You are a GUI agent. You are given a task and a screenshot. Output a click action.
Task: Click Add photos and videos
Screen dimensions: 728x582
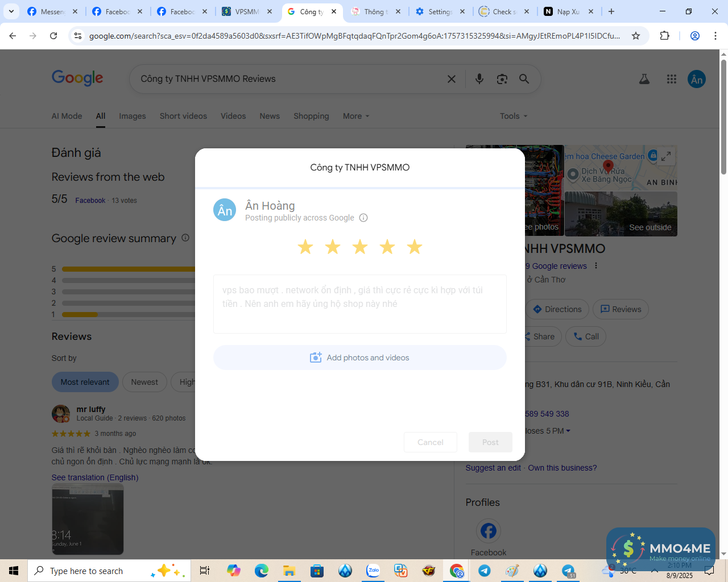tap(359, 357)
